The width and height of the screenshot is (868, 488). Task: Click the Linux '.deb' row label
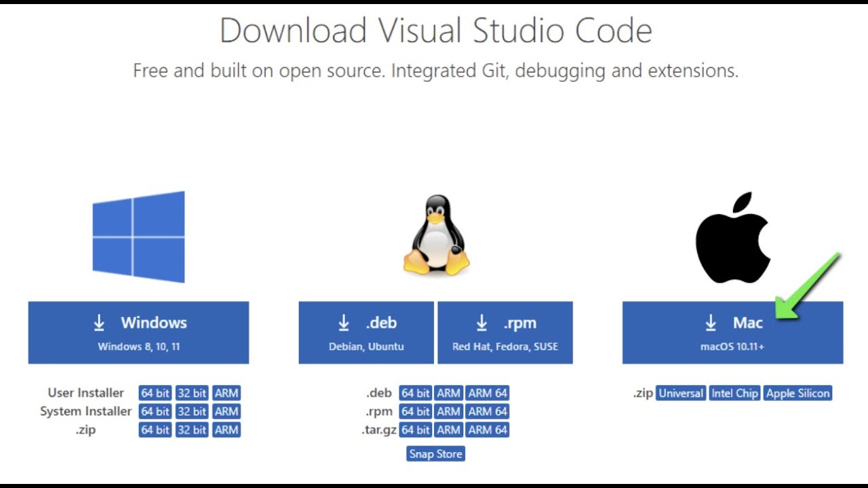379,393
